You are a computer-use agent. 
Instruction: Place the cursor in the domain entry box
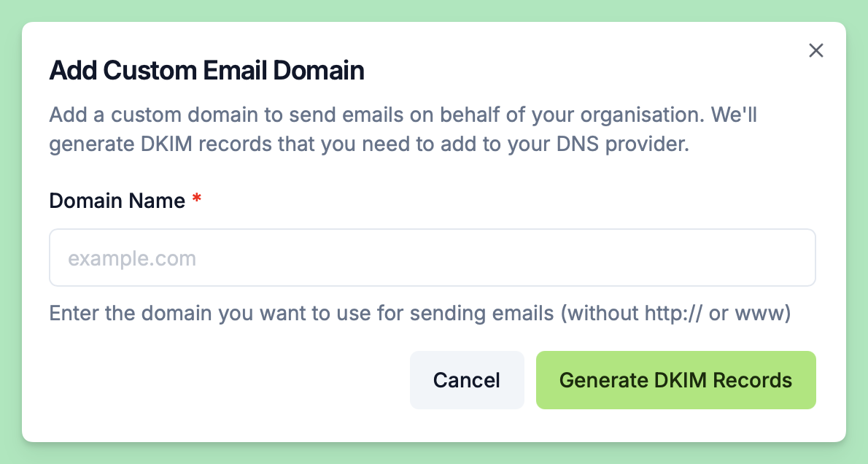coord(432,258)
